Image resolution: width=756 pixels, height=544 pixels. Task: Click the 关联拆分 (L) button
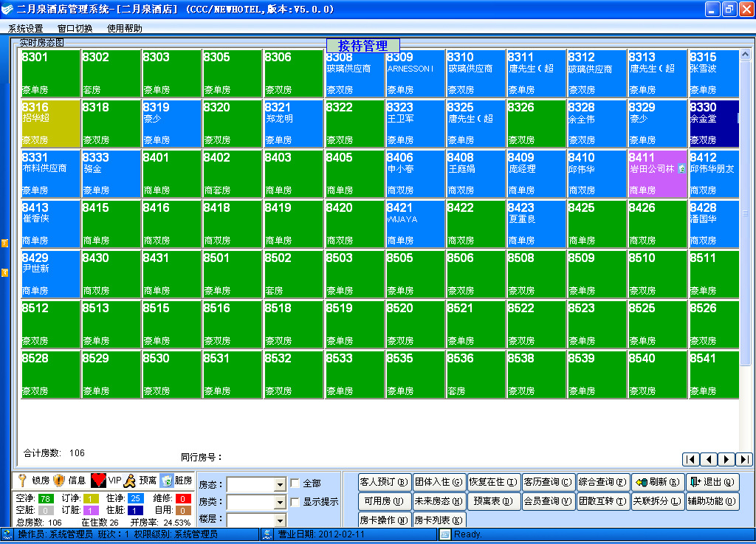(x=658, y=501)
